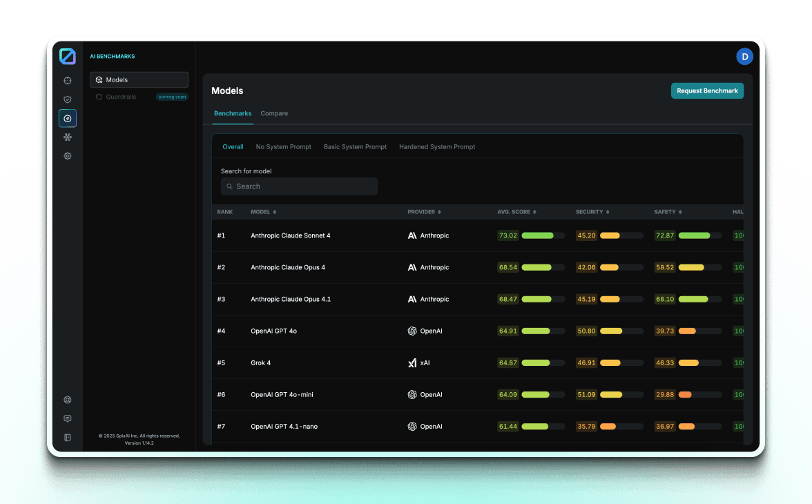This screenshot has height=504, width=812.
Task: Click the Anthropic logo beside Claude Sonnet 4
Action: [x=412, y=235]
